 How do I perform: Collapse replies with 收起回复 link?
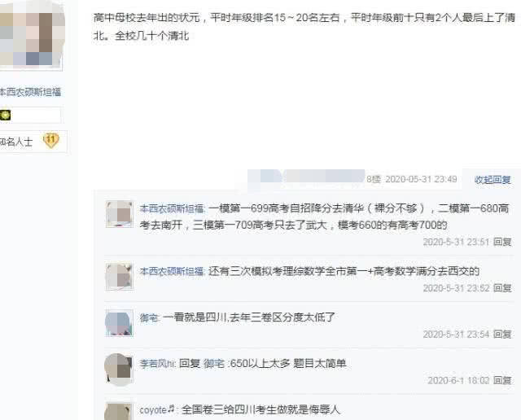tap(492, 180)
